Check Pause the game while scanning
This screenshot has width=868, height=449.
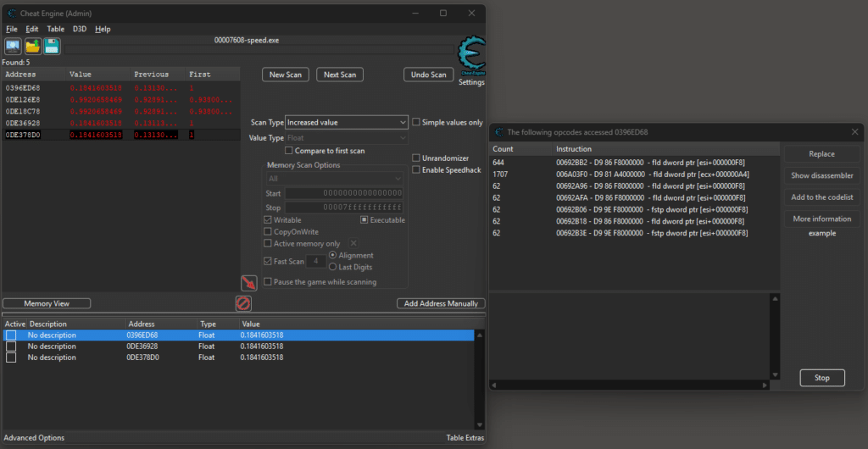pyautogui.click(x=268, y=281)
